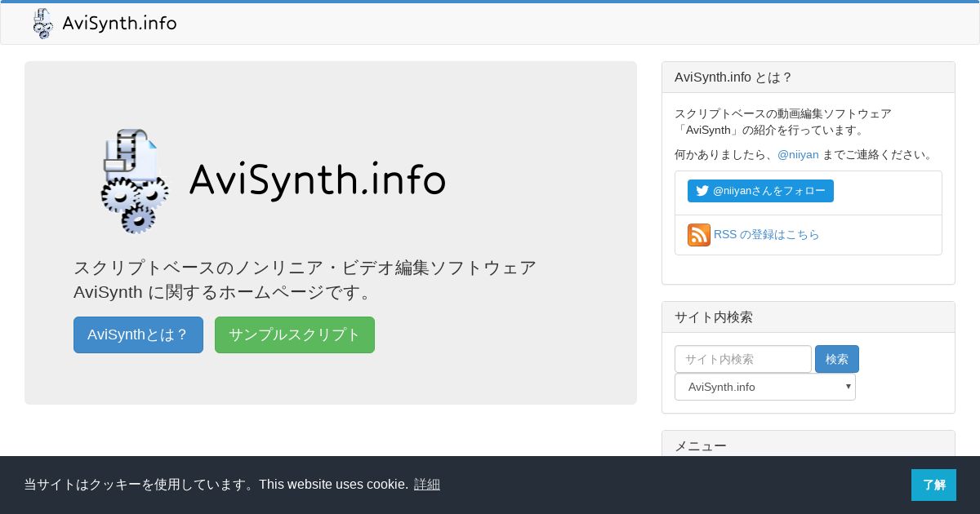980x514 pixels.
Task: Click the orange RSS feed icon
Action: point(699,235)
